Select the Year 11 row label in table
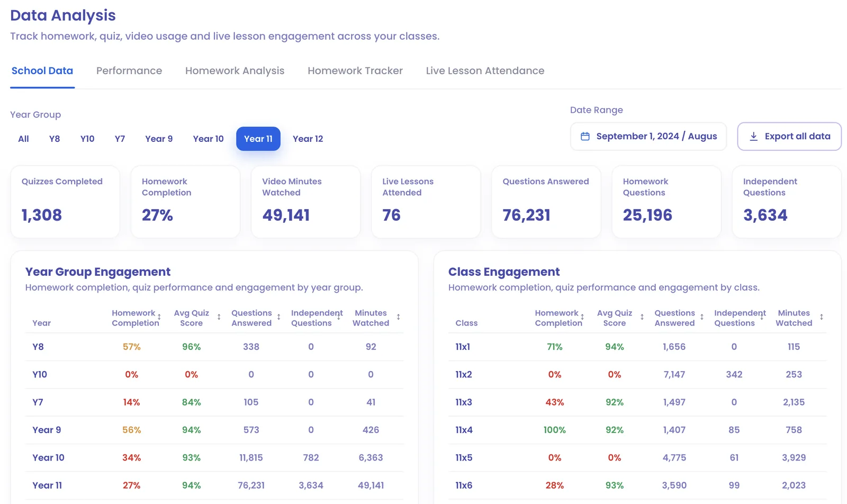The image size is (847, 504). click(x=47, y=485)
